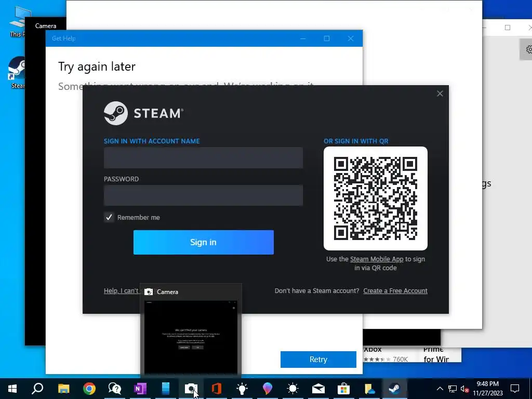Maximize the background window at far right
Image resolution: width=532 pixels, height=399 pixels.
[508, 28]
